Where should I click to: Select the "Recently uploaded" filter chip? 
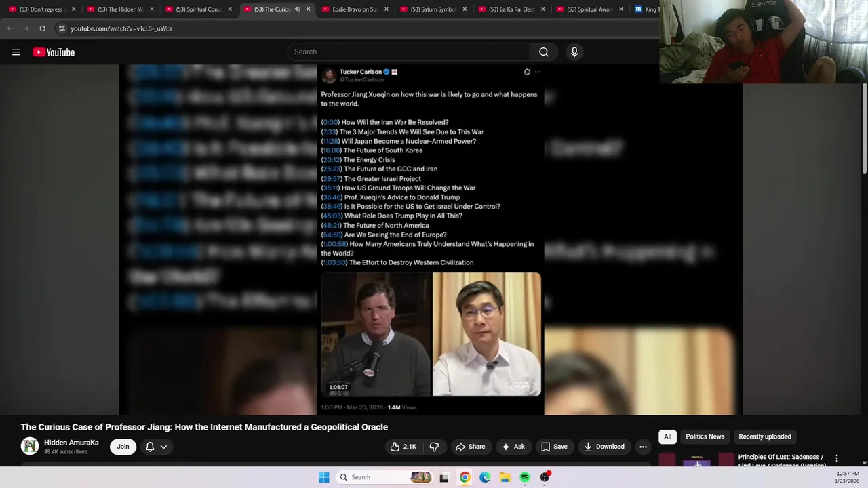click(764, 436)
